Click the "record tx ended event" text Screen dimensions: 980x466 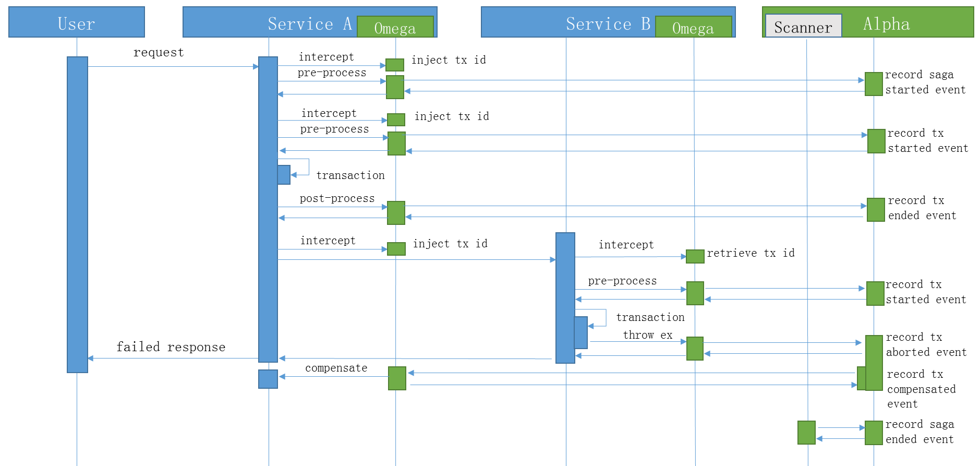point(922,208)
